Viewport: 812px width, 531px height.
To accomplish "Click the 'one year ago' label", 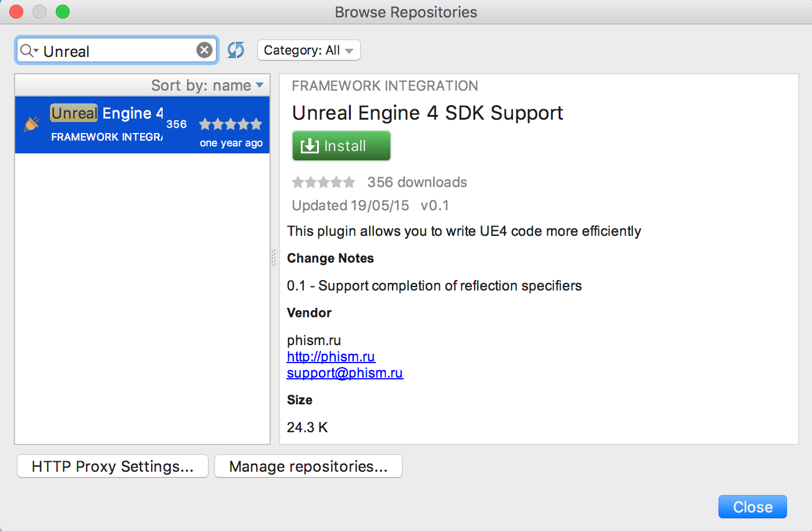I will [x=231, y=143].
